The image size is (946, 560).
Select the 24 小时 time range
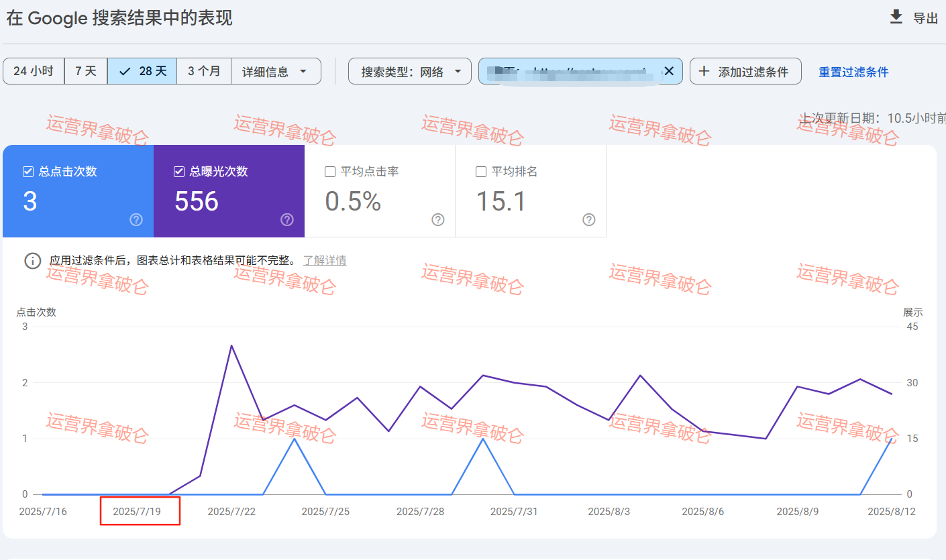point(34,71)
